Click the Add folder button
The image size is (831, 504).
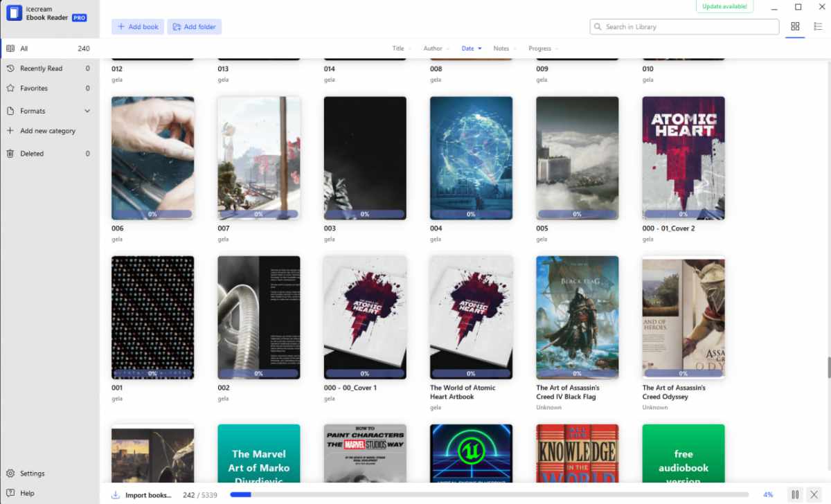194,27
